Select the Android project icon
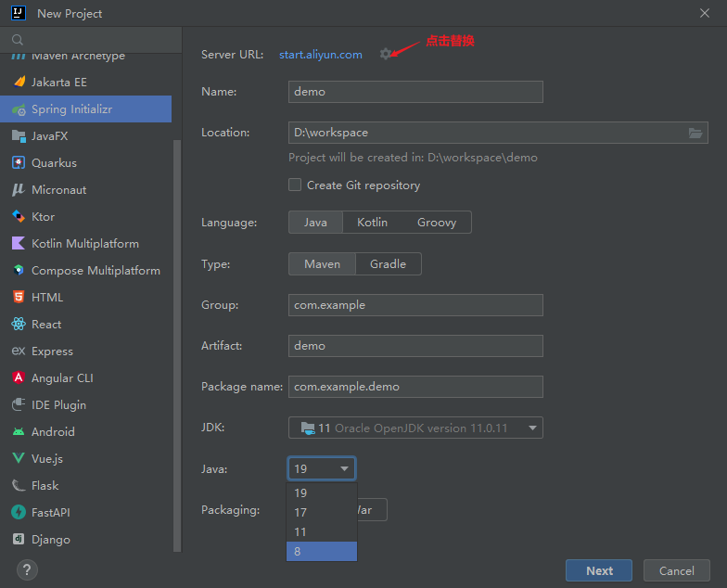 click(x=18, y=432)
